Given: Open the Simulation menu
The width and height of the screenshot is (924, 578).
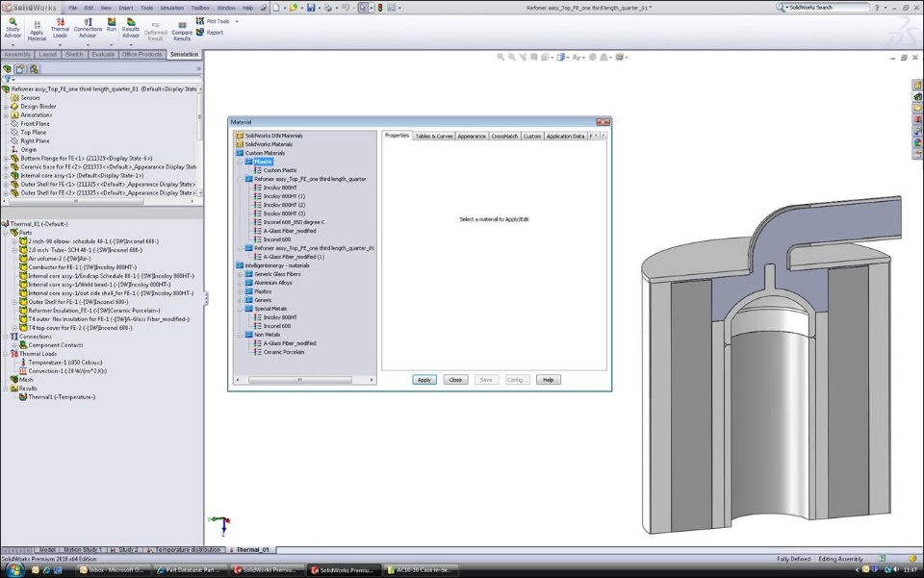Looking at the screenshot, I should [x=172, y=8].
